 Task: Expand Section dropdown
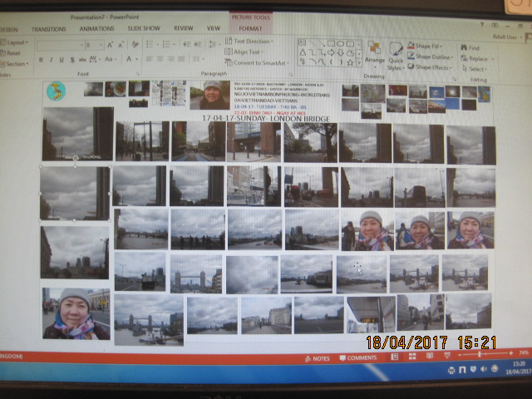(x=15, y=64)
